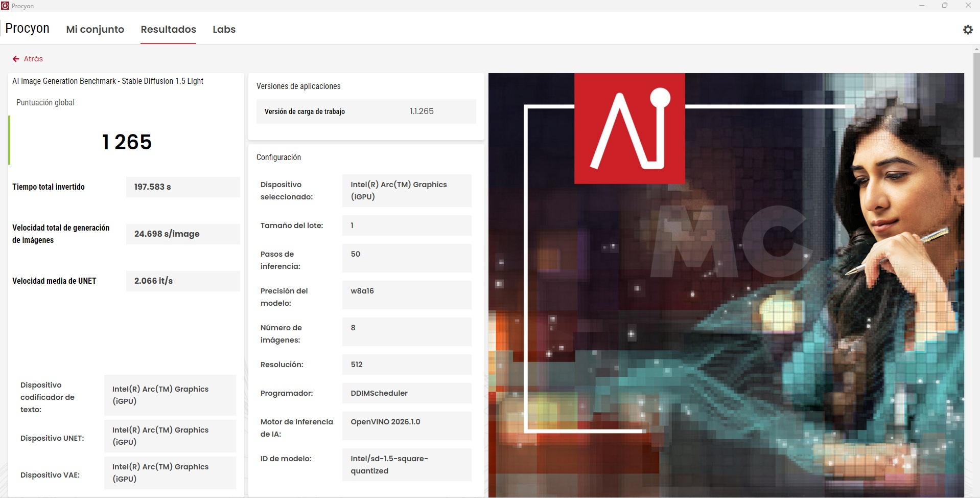Select the UNET speed value 2.066 it/s
The width and height of the screenshot is (980, 498).
tap(183, 281)
